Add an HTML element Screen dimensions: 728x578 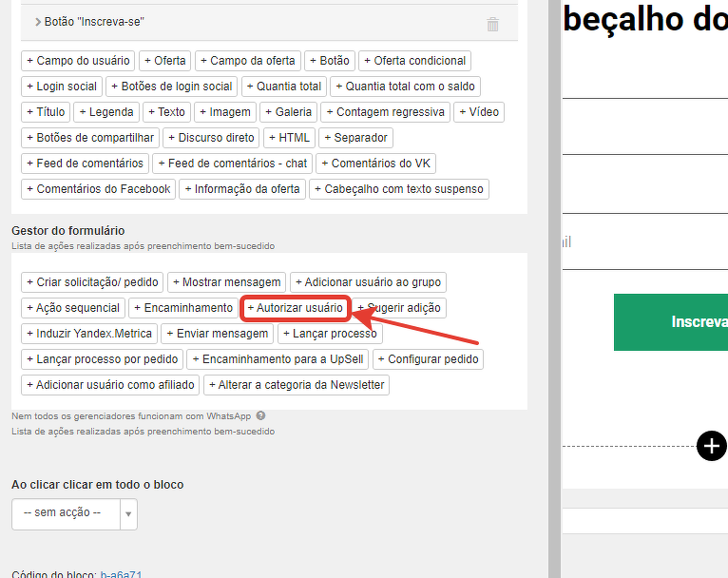point(289,138)
